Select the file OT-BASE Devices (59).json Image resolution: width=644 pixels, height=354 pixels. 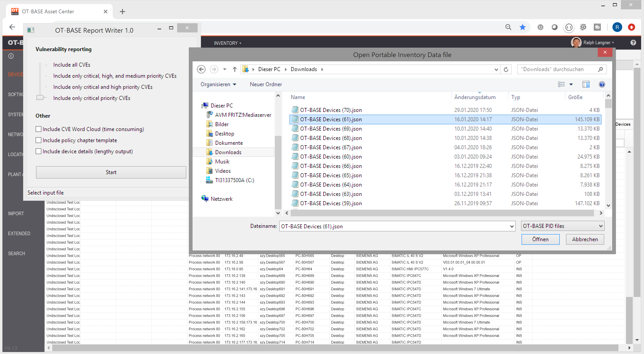pyautogui.click(x=445, y=203)
